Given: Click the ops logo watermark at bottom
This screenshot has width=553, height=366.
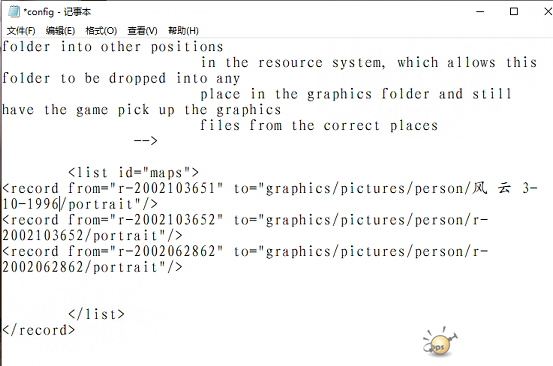Looking at the screenshot, I should pos(440,342).
